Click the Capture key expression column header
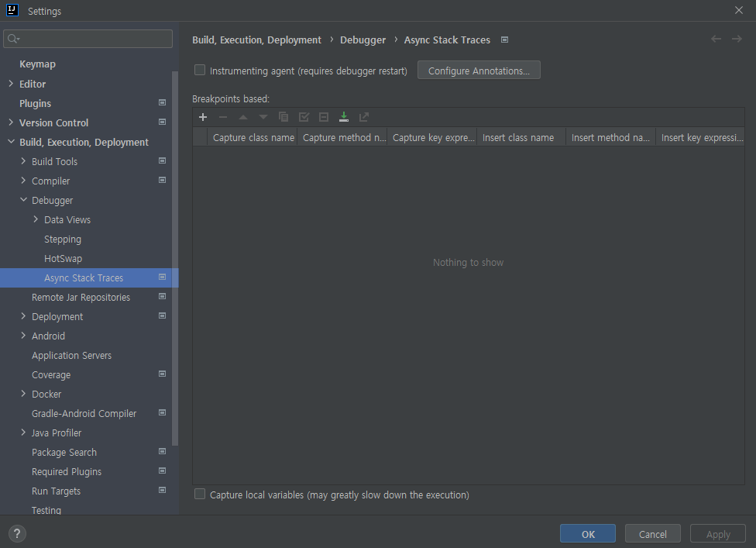The width and height of the screenshot is (756, 548). tap(432, 137)
